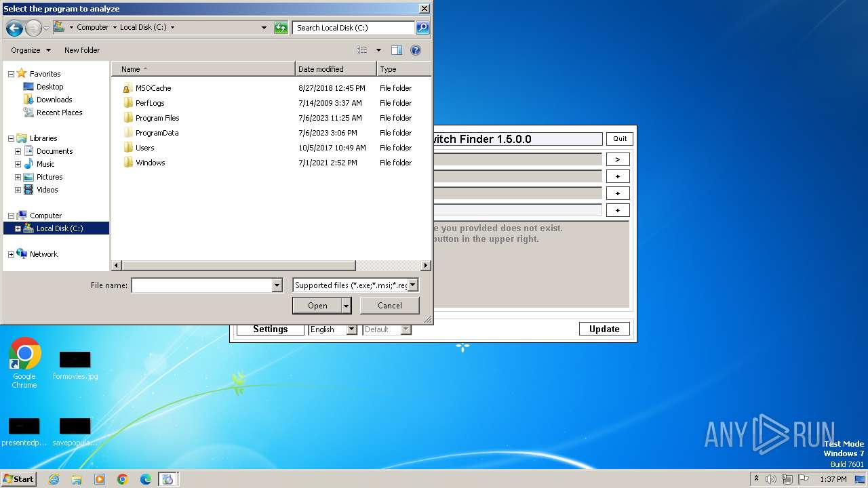
Task: Go back using the dialog's Back arrow
Action: click(14, 28)
